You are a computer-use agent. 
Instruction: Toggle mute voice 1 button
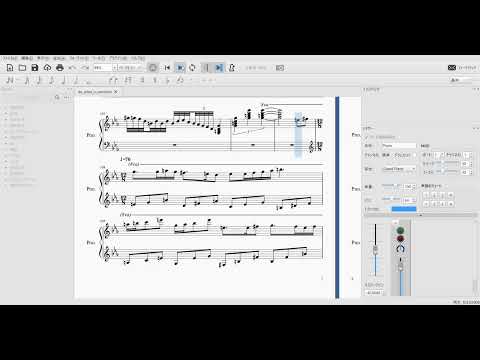point(426,195)
